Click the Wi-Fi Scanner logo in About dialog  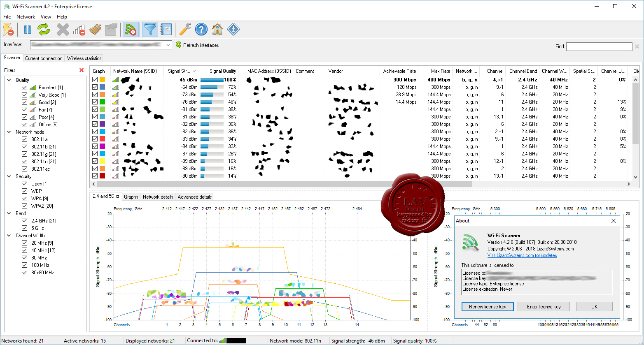pyautogui.click(x=471, y=243)
